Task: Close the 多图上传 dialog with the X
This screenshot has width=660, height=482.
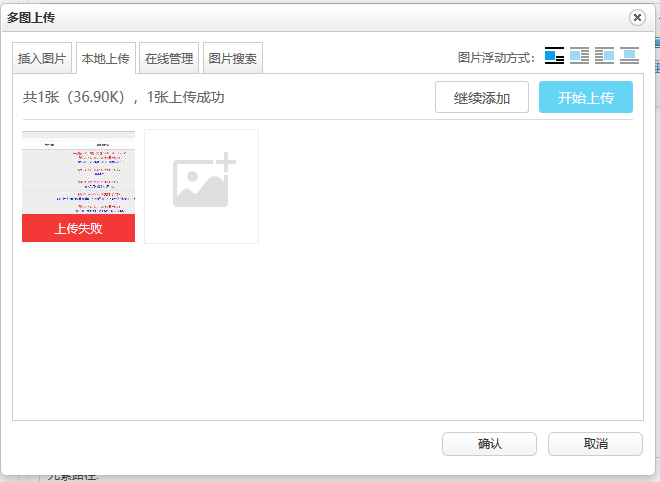Action: click(637, 18)
